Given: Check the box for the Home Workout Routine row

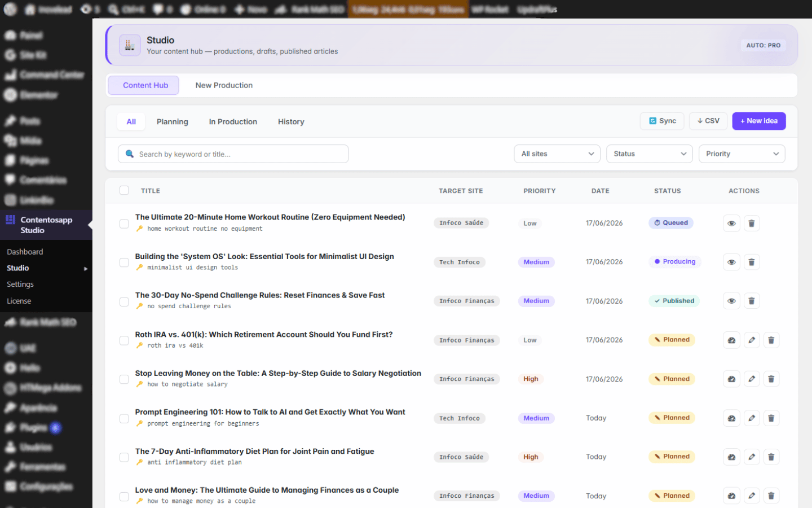Looking at the screenshot, I should click(124, 224).
